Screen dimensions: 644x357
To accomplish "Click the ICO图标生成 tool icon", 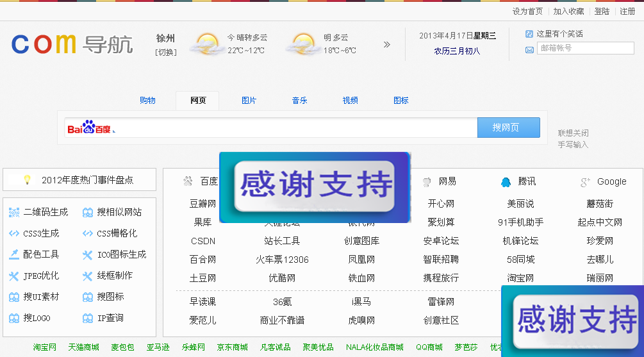I will (x=88, y=255).
